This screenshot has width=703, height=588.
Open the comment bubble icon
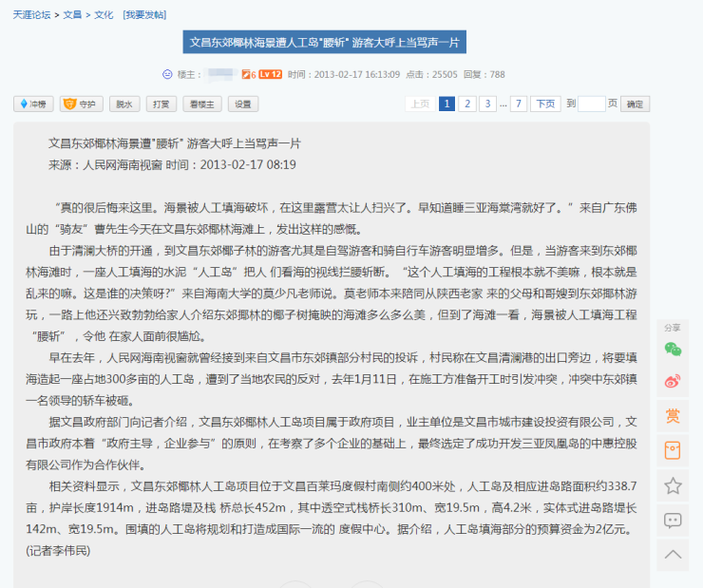click(673, 521)
